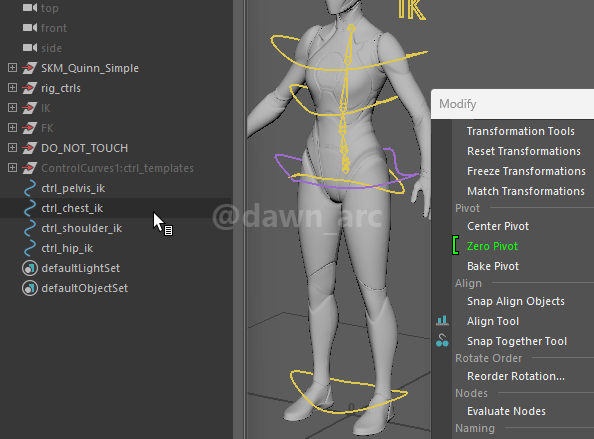Click the ctrl_hip_ik curve icon
Screen dimensions: 594x439
pyautogui.click(x=30, y=248)
